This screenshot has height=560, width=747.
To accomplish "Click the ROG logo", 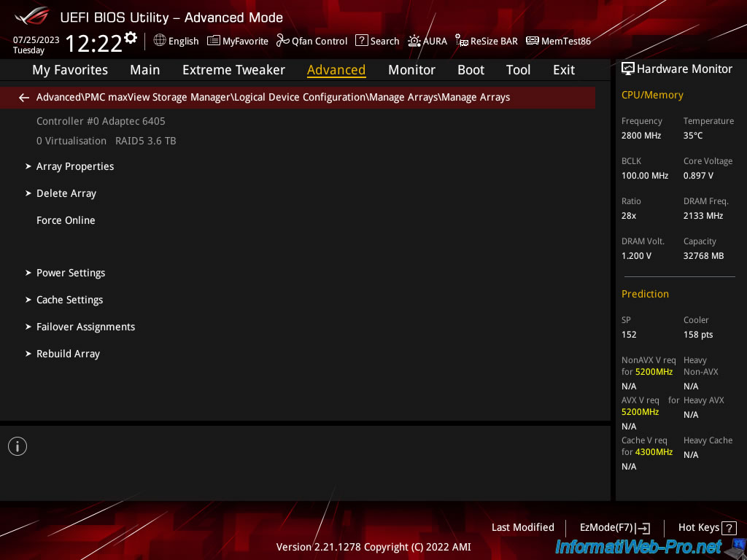I will 32,16.
